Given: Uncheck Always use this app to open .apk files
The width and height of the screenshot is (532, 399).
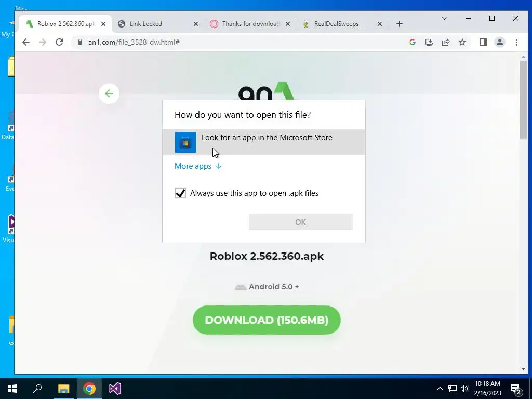Looking at the screenshot, I should (180, 193).
